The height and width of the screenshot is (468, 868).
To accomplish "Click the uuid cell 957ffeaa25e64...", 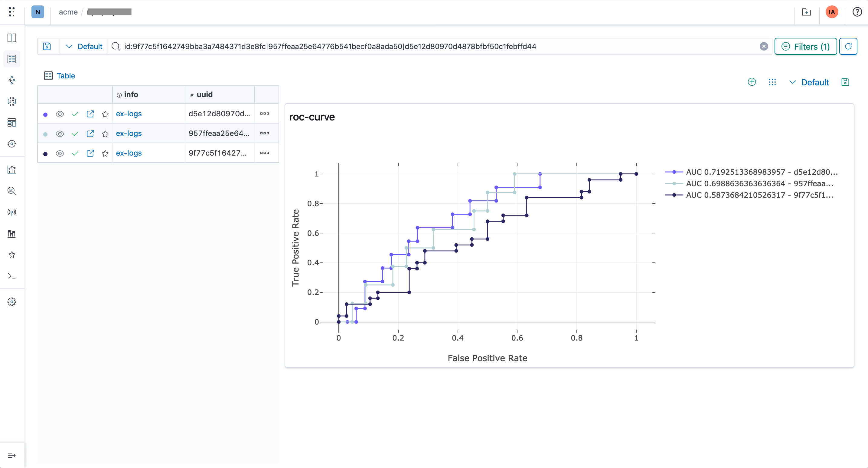I will pyautogui.click(x=219, y=133).
